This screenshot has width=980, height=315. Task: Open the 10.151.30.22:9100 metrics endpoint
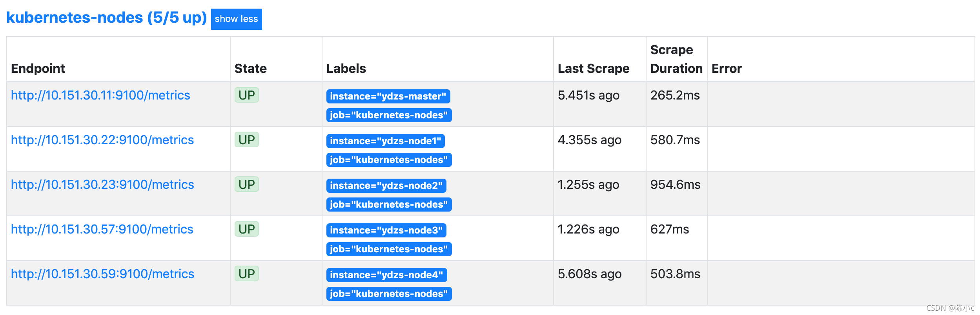(102, 140)
